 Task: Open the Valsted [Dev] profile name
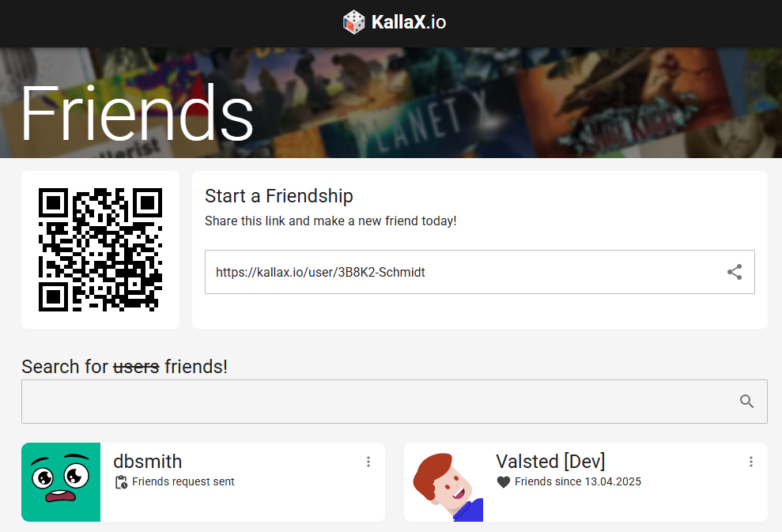(550, 462)
